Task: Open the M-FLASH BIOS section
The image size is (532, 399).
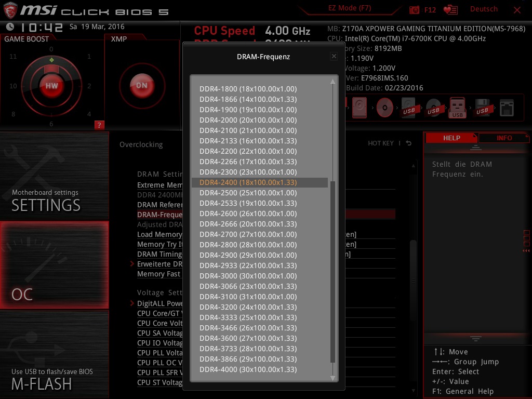Action: pos(54,354)
